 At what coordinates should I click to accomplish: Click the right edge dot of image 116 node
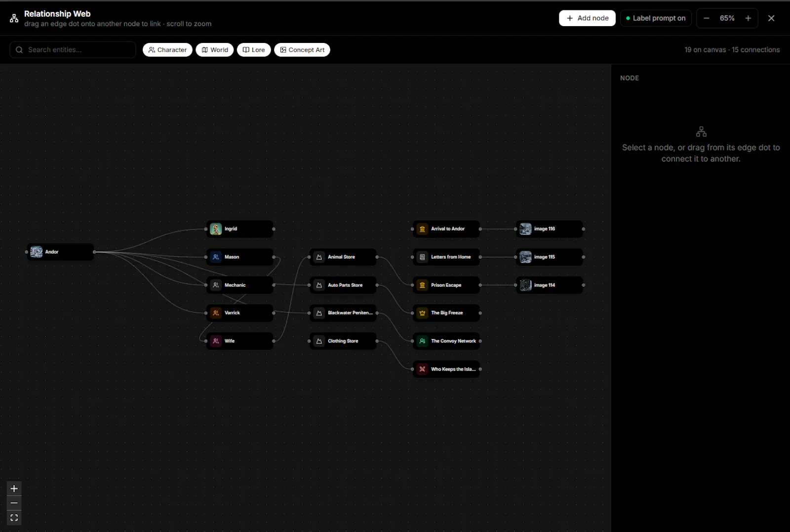(583, 229)
